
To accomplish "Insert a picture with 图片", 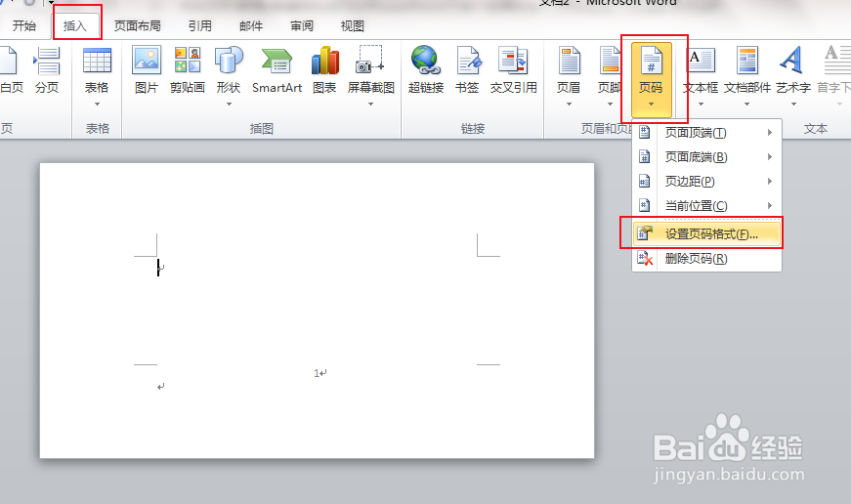I will 147,70.
